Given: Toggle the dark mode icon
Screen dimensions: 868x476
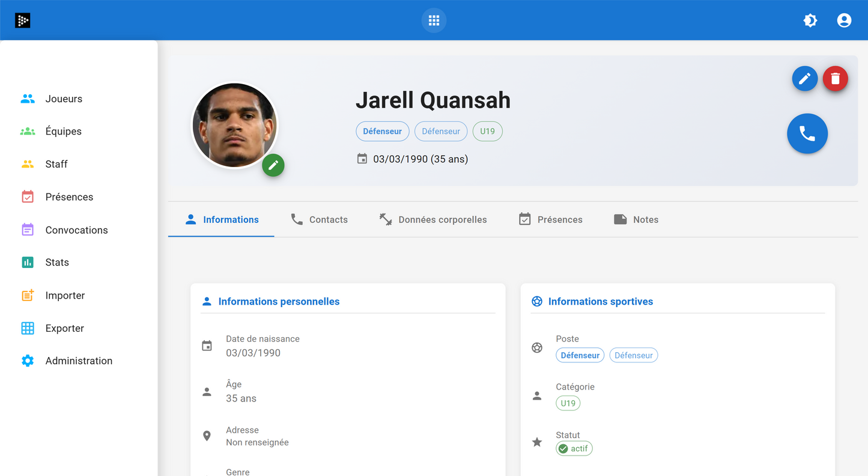Looking at the screenshot, I should click(810, 20).
